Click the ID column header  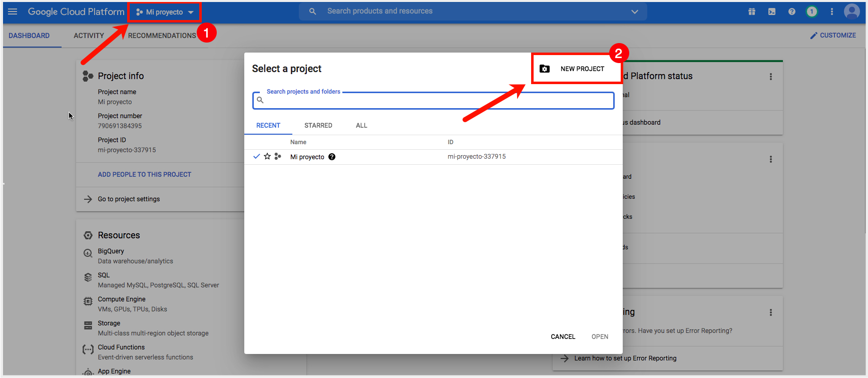(451, 142)
